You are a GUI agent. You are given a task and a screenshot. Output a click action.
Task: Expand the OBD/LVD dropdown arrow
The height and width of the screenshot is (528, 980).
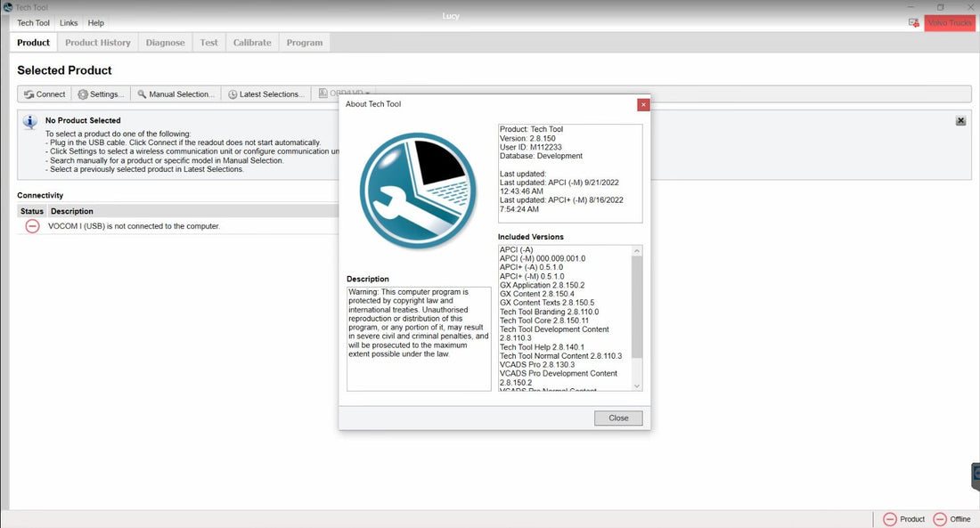point(367,93)
